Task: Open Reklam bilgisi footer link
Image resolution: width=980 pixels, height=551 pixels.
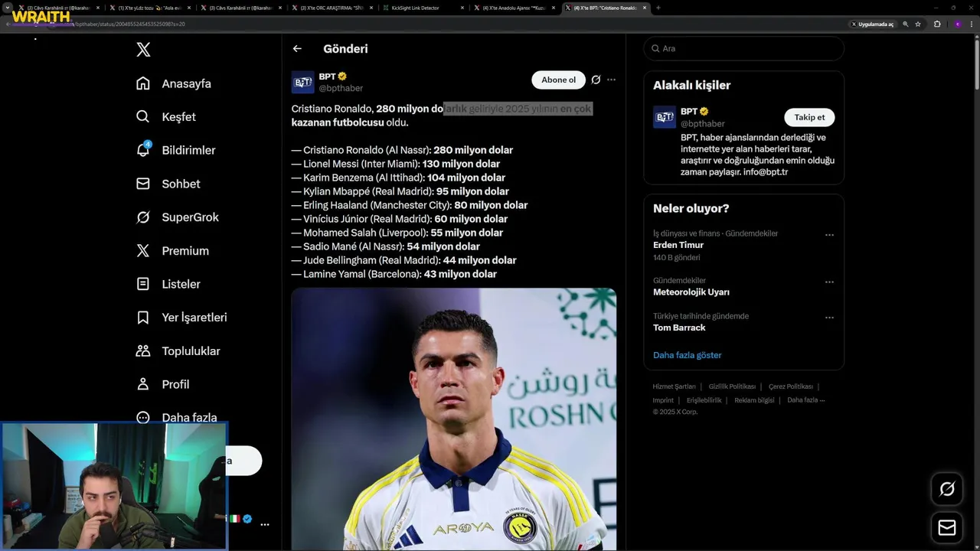Action: (x=754, y=400)
